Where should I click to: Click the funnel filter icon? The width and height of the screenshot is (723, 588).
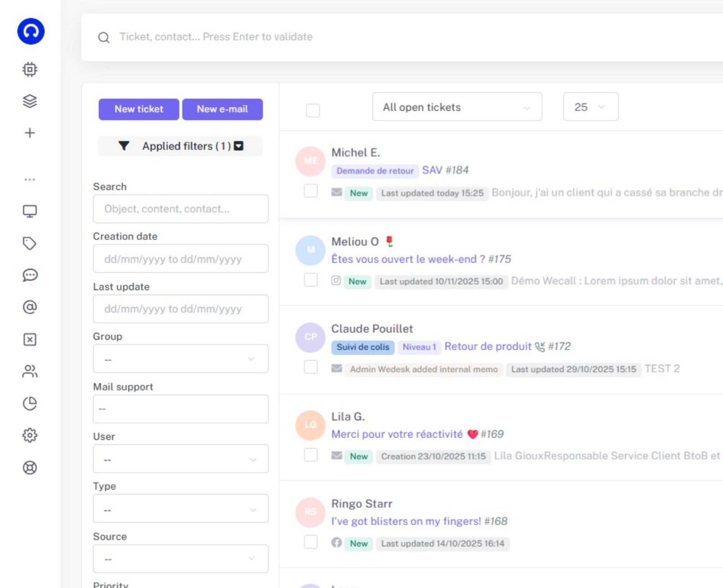click(124, 146)
